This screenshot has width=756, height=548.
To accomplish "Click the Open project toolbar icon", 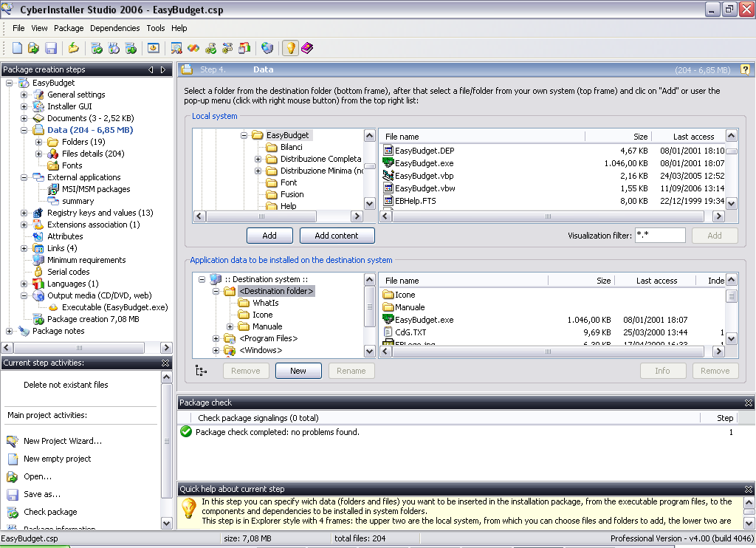I will pyautogui.click(x=33, y=48).
